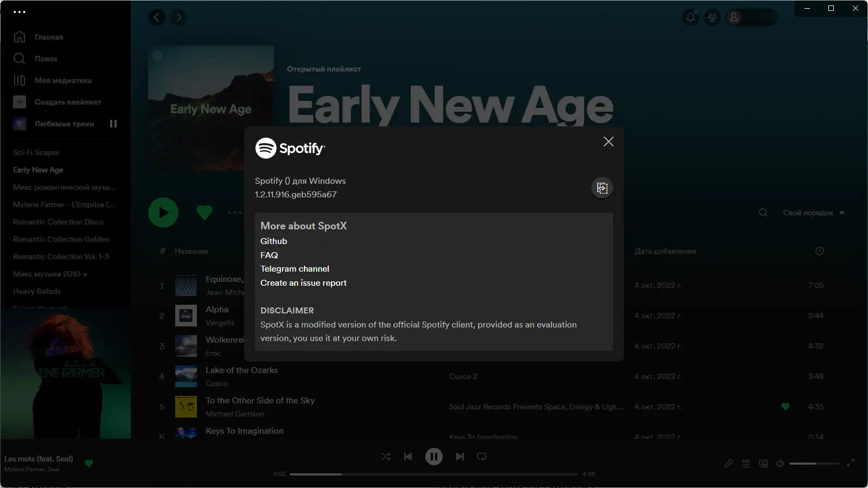Sort tracks by duration clock icon
868x488 pixels.
(820, 251)
